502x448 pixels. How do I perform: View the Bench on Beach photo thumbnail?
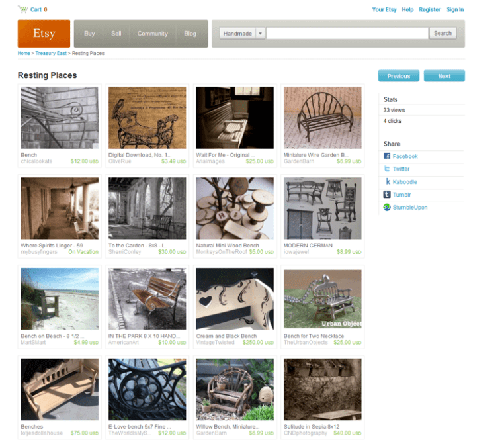point(60,298)
